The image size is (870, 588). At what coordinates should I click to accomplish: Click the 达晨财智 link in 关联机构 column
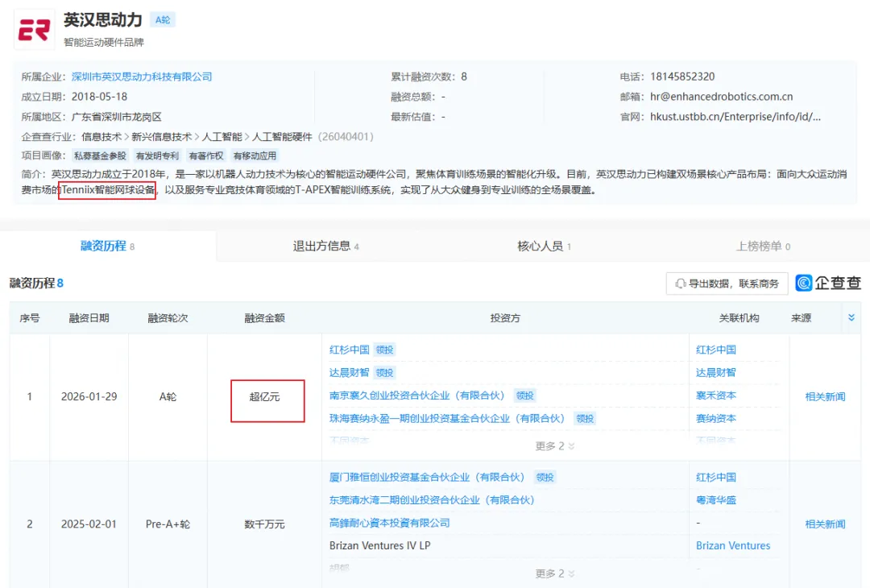716,372
